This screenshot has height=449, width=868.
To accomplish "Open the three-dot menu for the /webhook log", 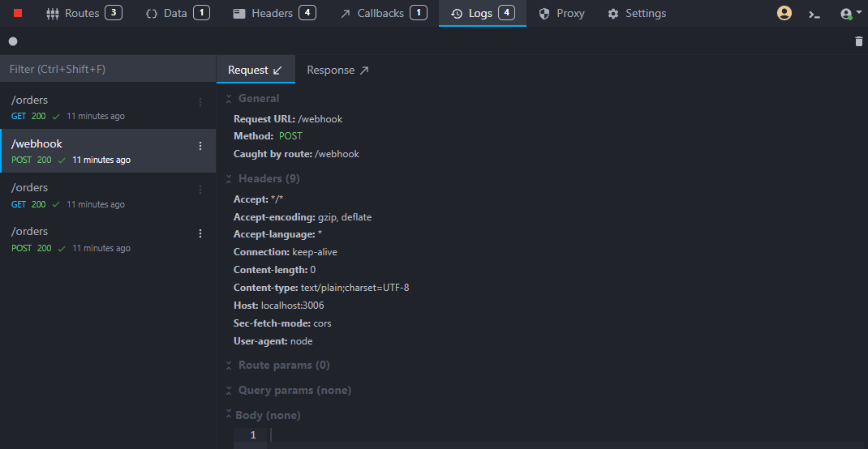I will (x=200, y=146).
